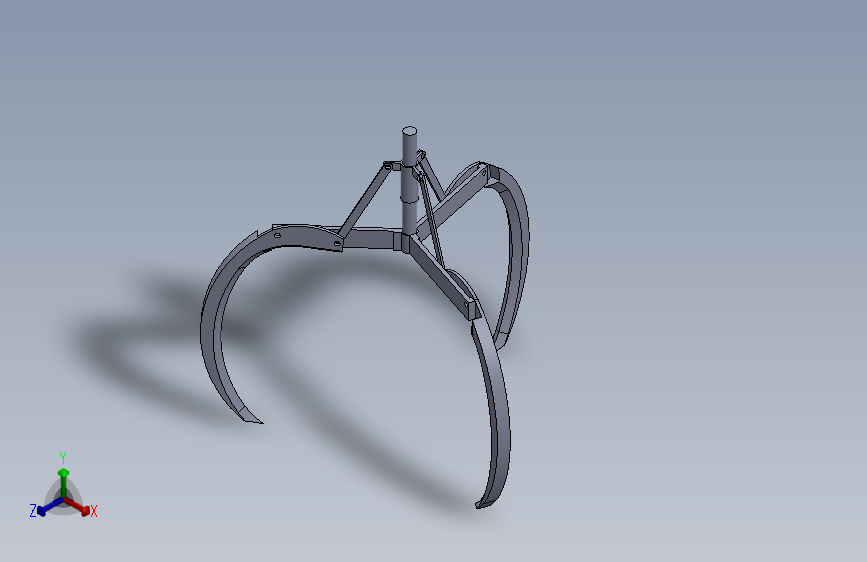
Task: Click the blue Z axis of the orientation triad
Action: 50,506
